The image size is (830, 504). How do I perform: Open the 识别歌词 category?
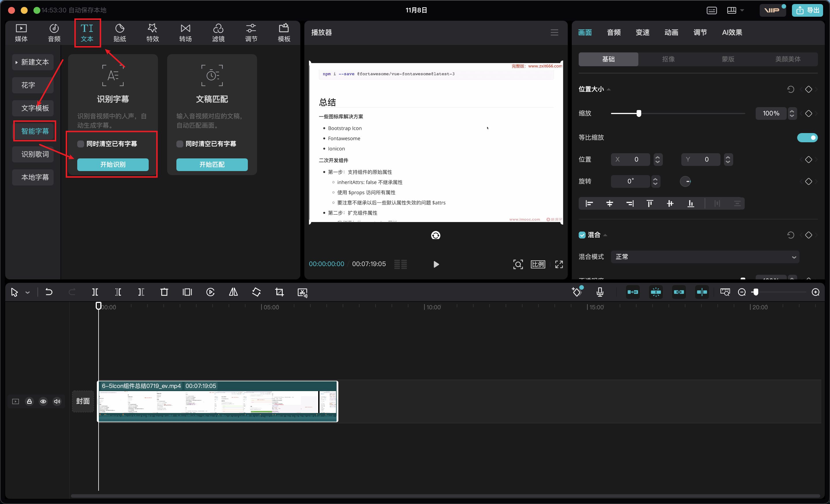tap(33, 154)
